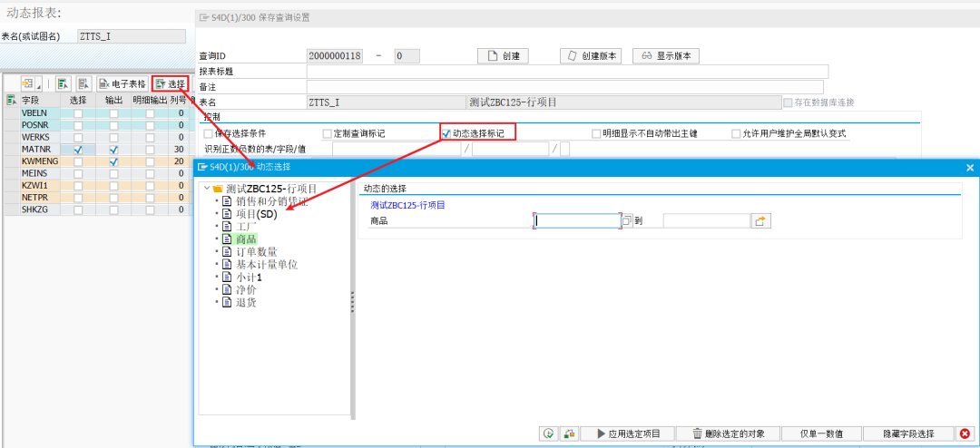The width and height of the screenshot is (980, 448).
Task: Uncheck 输出 checkbox in MATNR row
Action: [113, 150]
